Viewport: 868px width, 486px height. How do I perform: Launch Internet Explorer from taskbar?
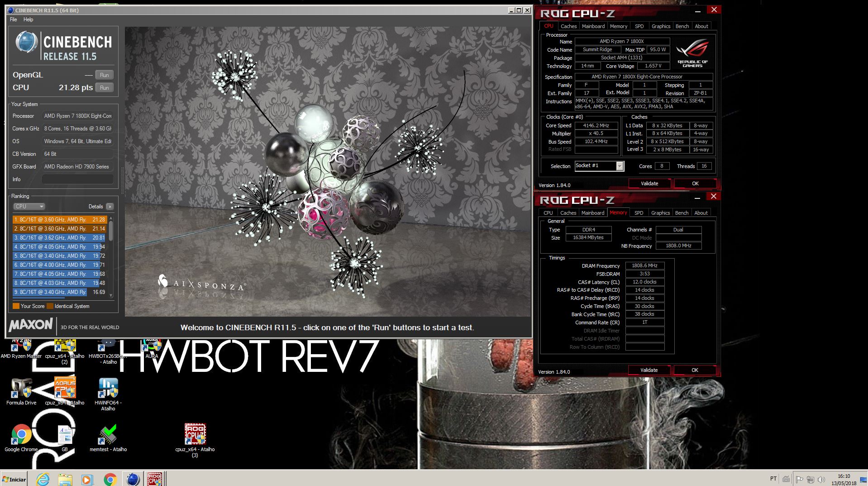coord(43,479)
